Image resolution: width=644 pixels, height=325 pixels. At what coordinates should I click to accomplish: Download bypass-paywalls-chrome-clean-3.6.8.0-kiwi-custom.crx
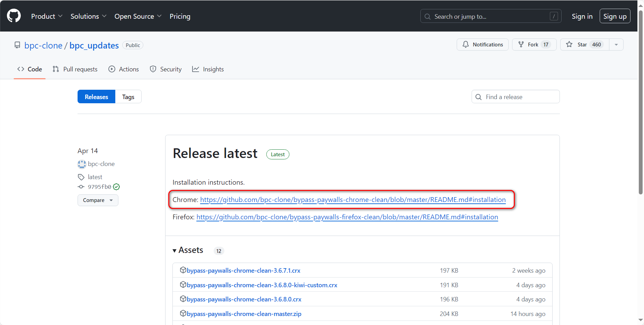tap(262, 285)
